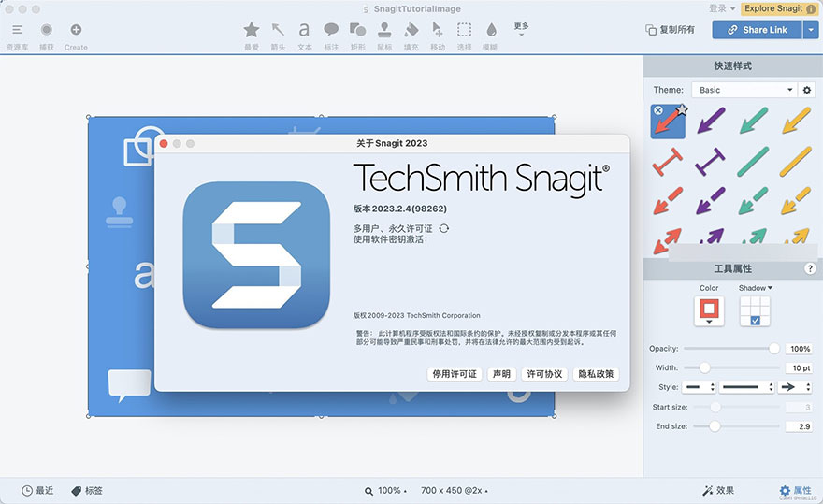Select the Stamp (鼠标) tool
Image resolution: width=823 pixels, height=504 pixels.
(384, 30)
